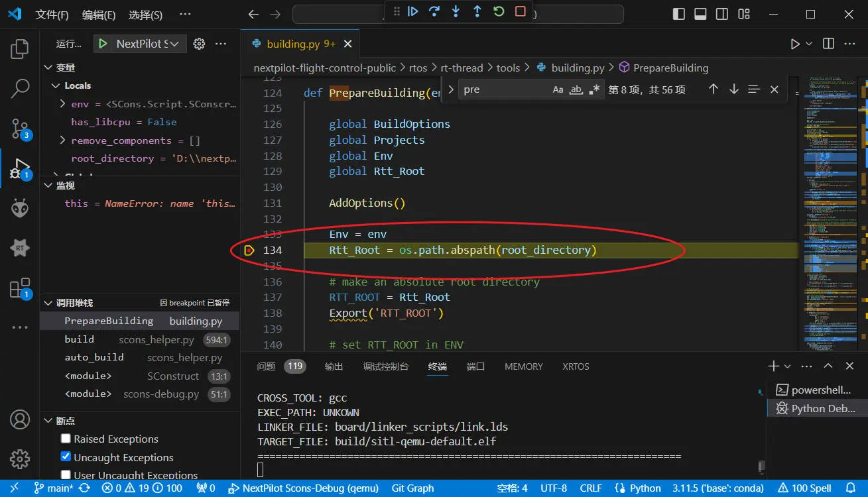The image size is (868, 497).
Task: Open the Search view in activity bar
Action: (x=20, y=87)
